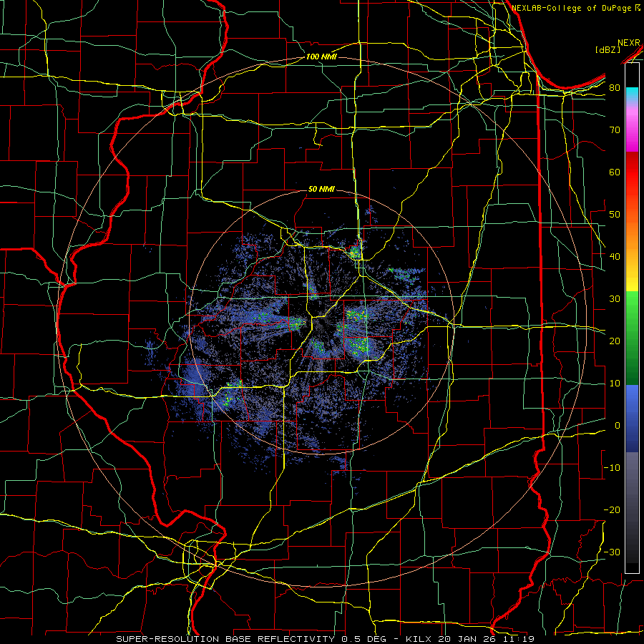The height and width of the screenshot is (644, 644).
Task: Click the 10 value on the dBZ scale
Action: pyautogui.click(x=615, y=384)
